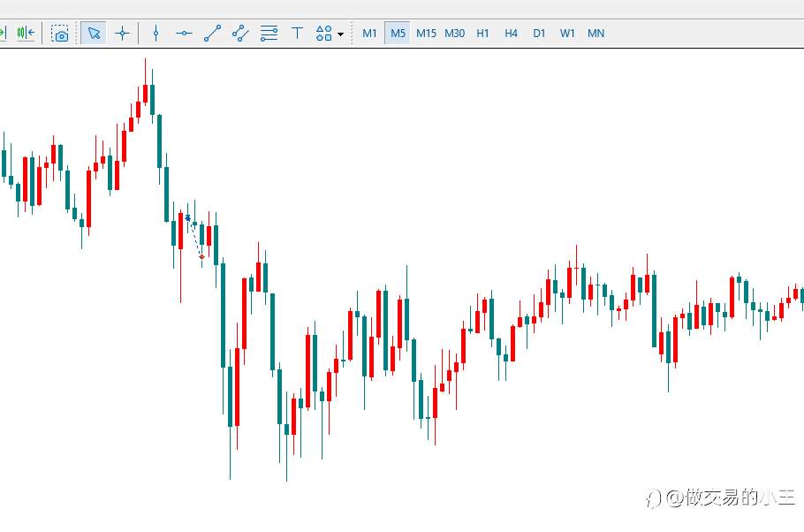Toggle the M5 timeframe button
Viewport: 804px width, 532px height.
398,34
